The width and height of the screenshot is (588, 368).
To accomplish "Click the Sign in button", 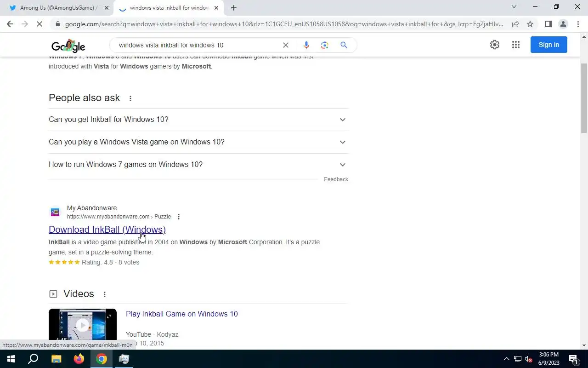I will tap(549, 45).
